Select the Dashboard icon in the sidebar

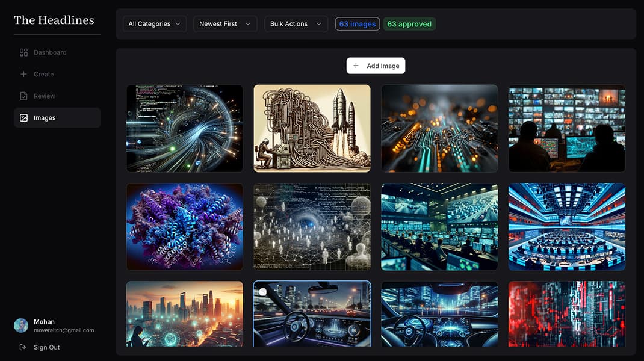coord(24,52)
